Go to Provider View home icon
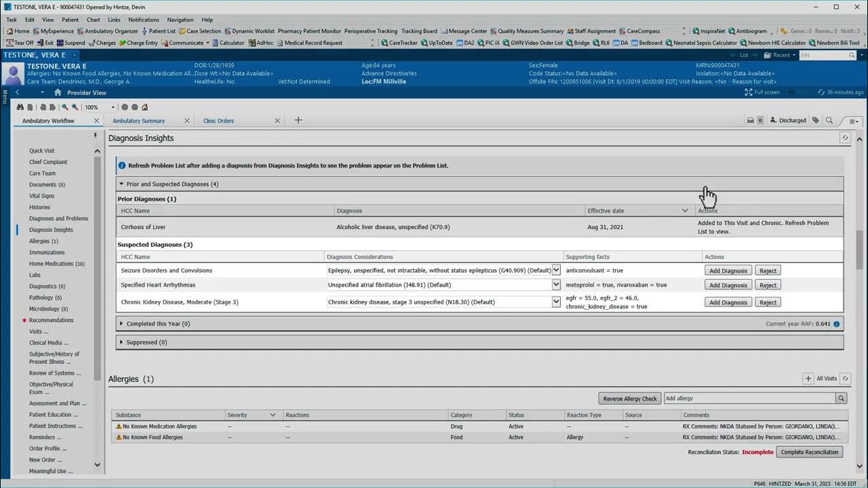Screen dimensions: 868x488 pos(58,92)
